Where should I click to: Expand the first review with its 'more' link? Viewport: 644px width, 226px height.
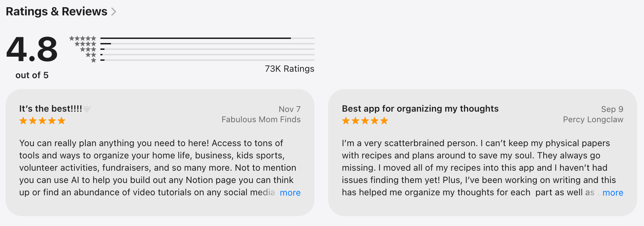coord(290,193)
